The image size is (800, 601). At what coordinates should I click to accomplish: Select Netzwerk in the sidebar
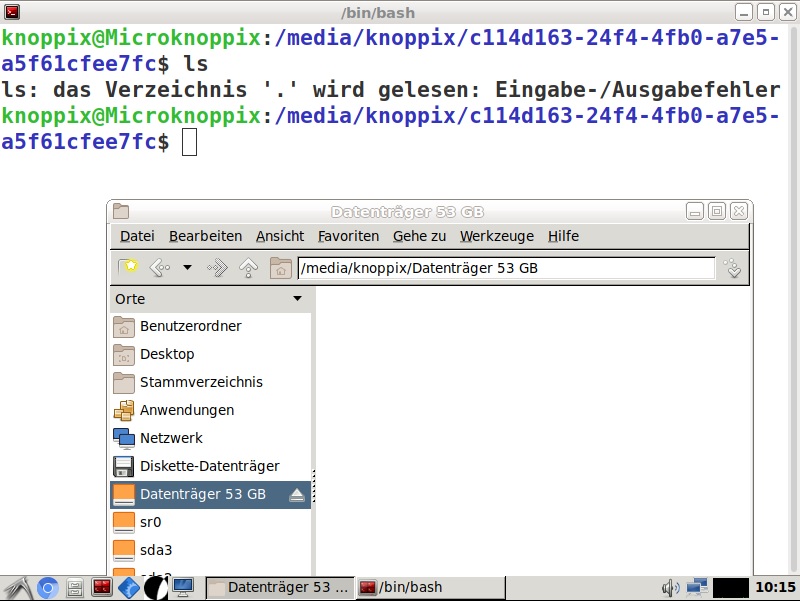point(171,438)
